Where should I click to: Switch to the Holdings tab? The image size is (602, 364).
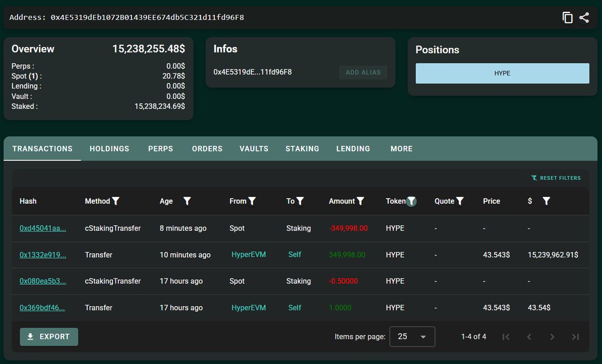tap(109, 149)
